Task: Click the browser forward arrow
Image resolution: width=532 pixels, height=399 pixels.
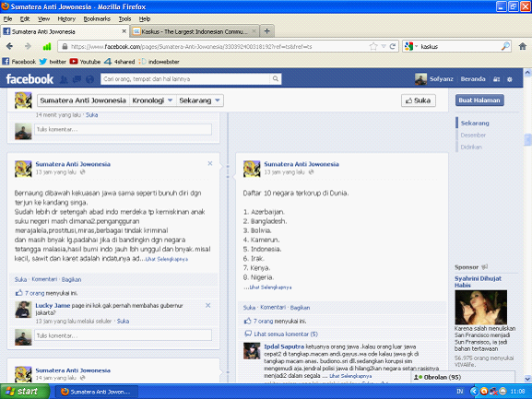Action: [x=28, y=46]
